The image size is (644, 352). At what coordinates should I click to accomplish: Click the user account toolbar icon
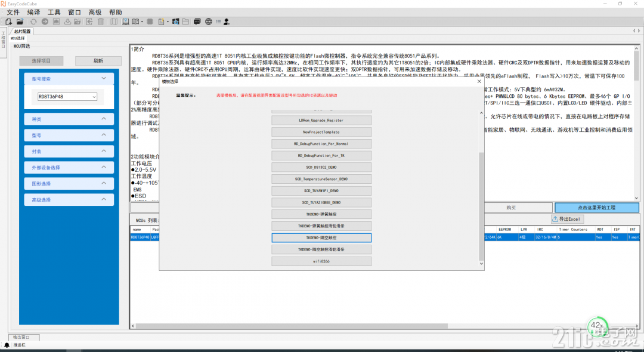pyautogui.click(x=227, y=21)
